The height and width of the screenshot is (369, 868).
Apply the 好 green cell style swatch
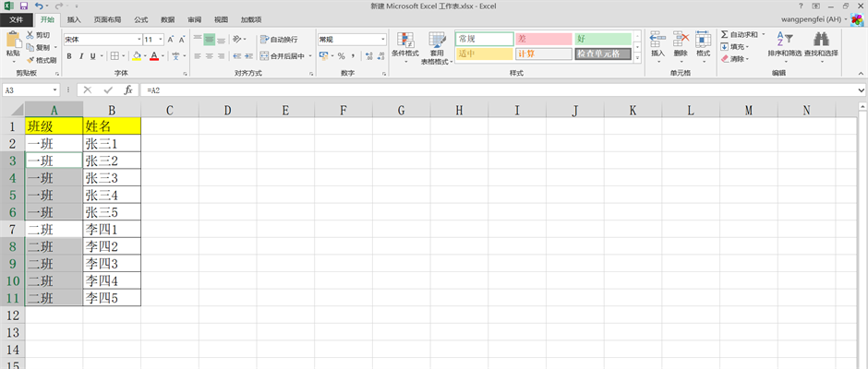point(602,39)
